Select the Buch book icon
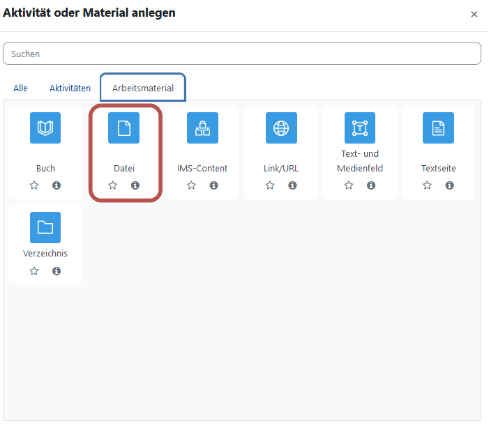 tap(45, 128)
